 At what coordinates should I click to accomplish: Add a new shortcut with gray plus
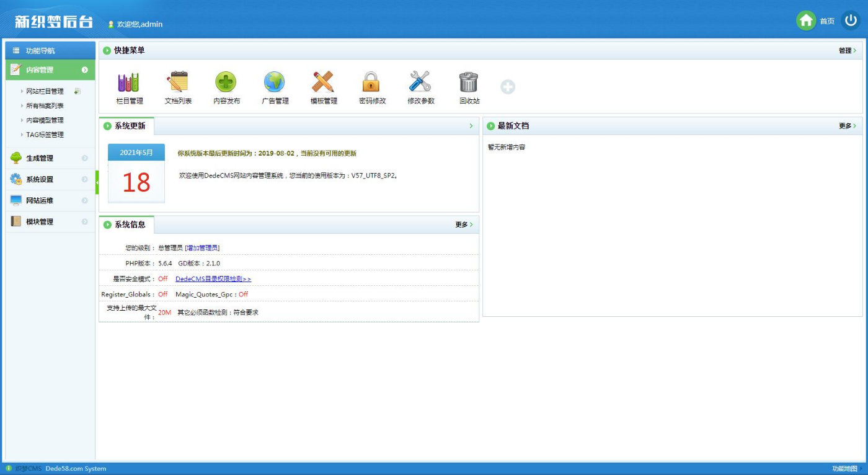(508, 87)
